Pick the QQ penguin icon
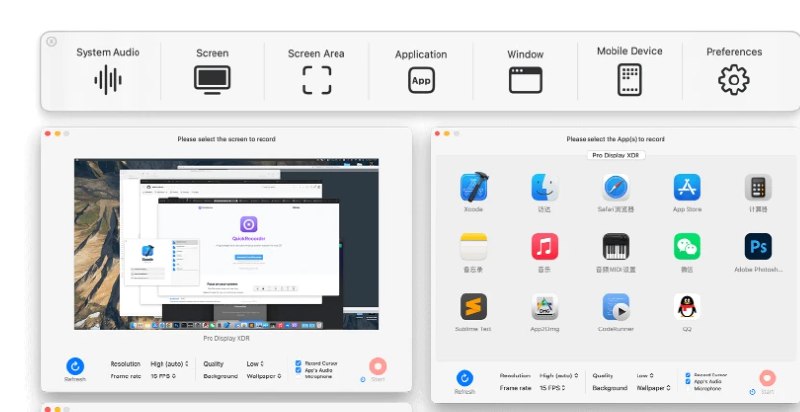800x412 pixels. pyautogui.click(x=687, y=306)
